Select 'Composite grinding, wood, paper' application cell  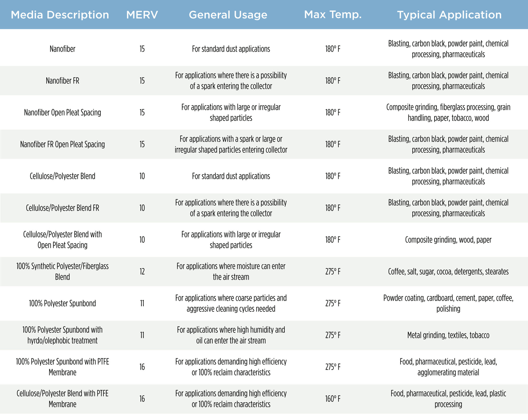[448, 240]
